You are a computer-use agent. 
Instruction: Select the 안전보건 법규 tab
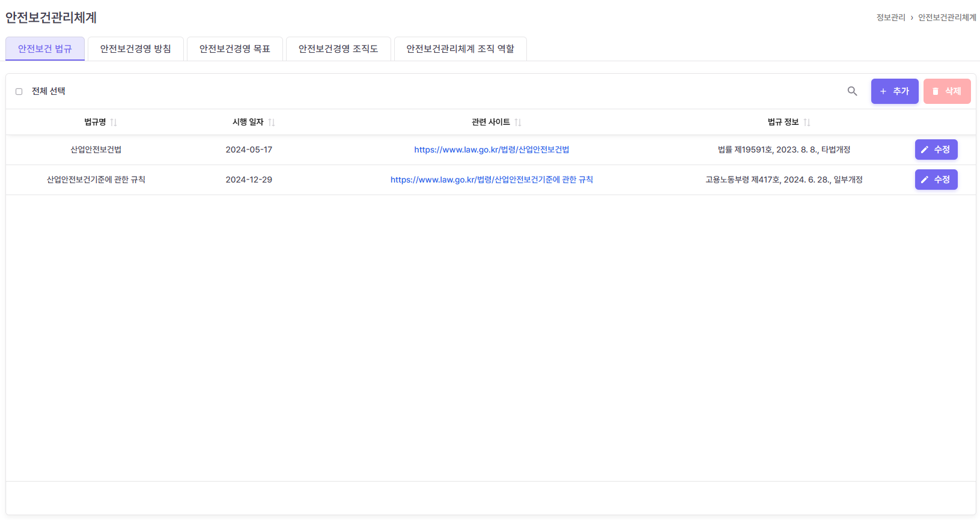(x=45, y=49)
